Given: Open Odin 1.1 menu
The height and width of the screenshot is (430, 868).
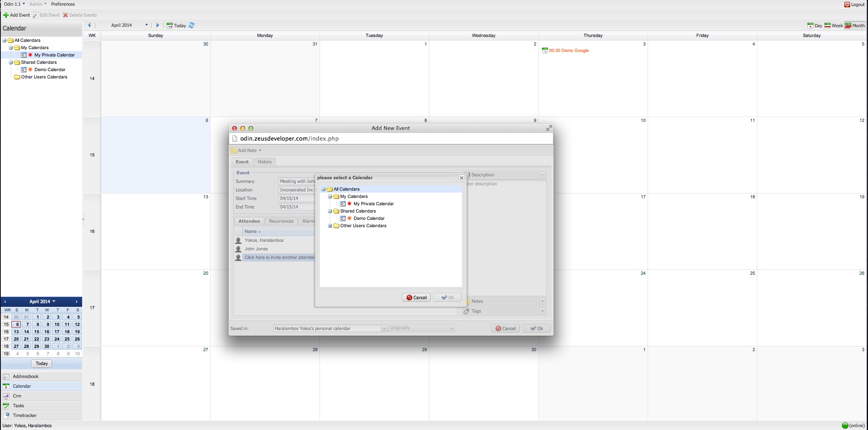Looking at the screenshot, I should pyautogui.click(x=14, y=4).
